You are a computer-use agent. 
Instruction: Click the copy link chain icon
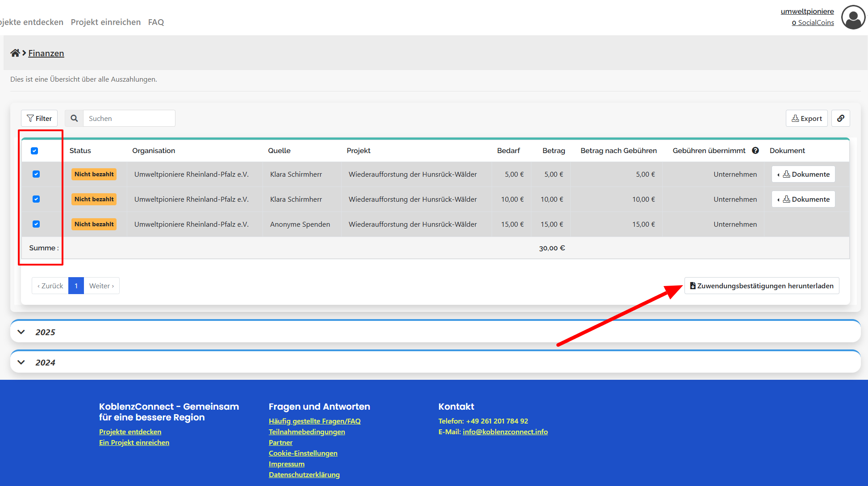(x=840, y=118)
